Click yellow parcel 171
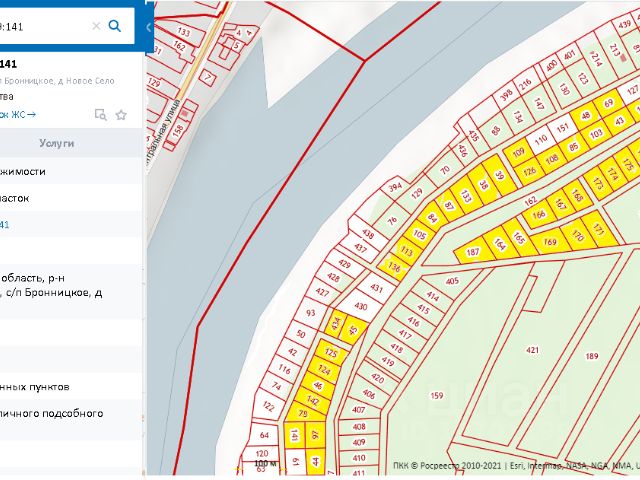This screenshot has width=640, height=480. click(x=598, y=230)
